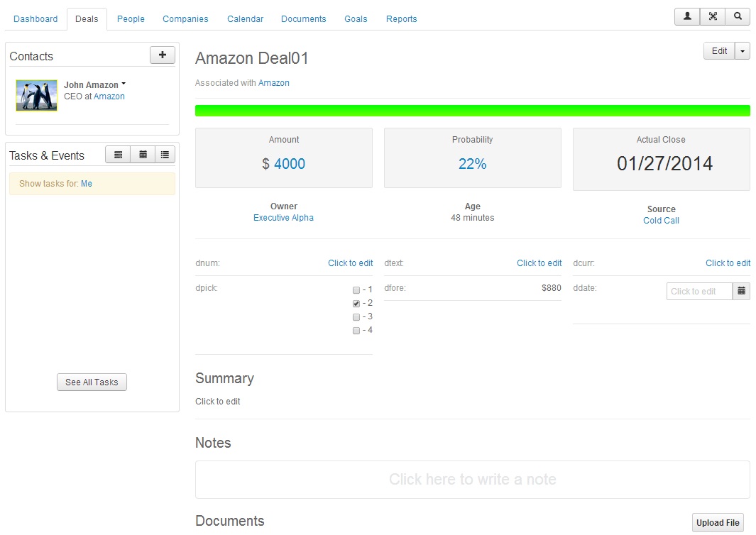Click to edit the dtext field
The height and width of the screenshot is (535, 756).
click(539, 263)
